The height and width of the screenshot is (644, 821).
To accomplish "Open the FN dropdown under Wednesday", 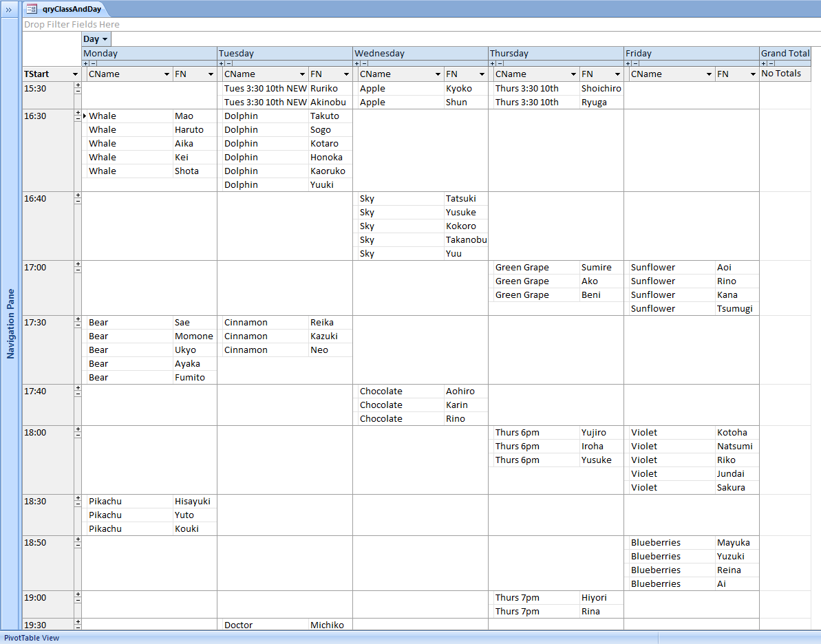I will tap(482, 74).
